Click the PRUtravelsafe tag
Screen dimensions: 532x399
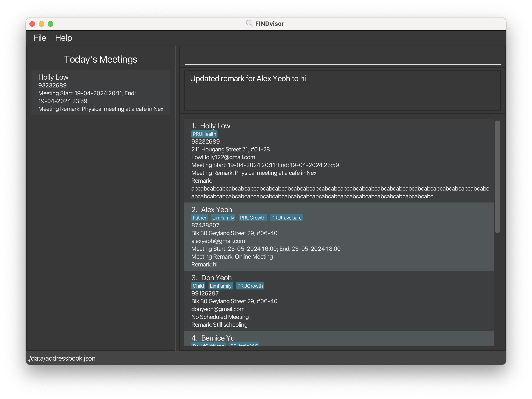[x=286, y=218]
